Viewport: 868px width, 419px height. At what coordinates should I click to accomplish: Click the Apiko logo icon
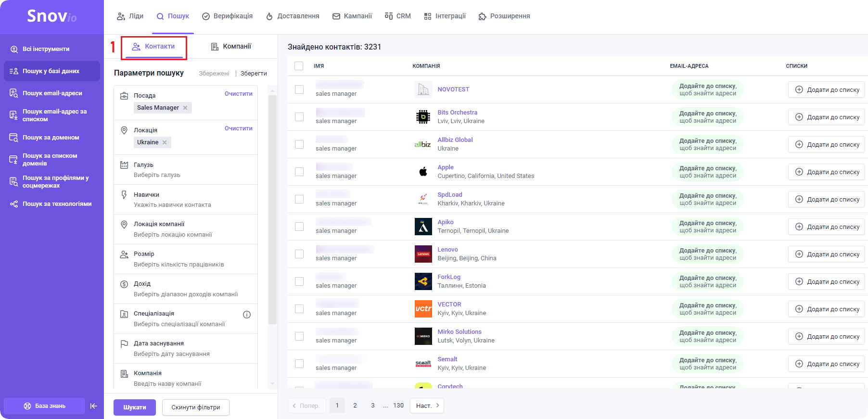pyautogui.click(x=423, y=227)
